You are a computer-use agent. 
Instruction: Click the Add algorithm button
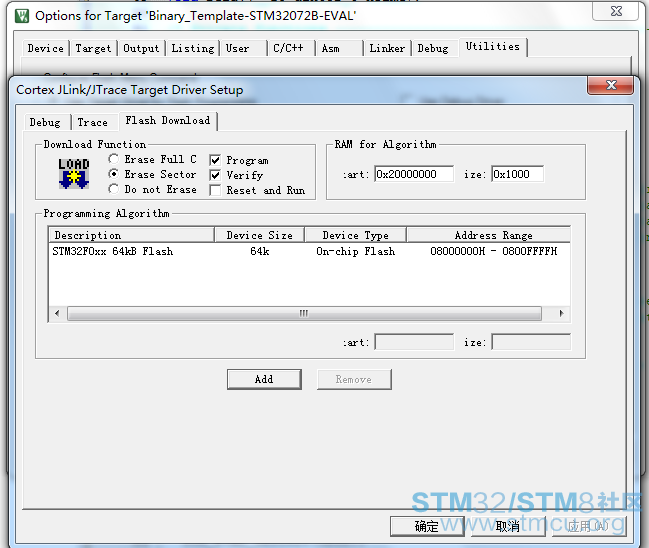pos(264,379)
